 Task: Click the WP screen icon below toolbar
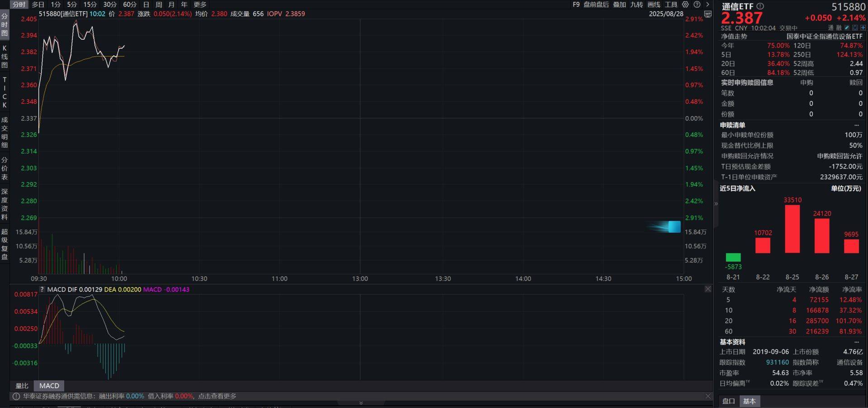click(x=708, y=14)
